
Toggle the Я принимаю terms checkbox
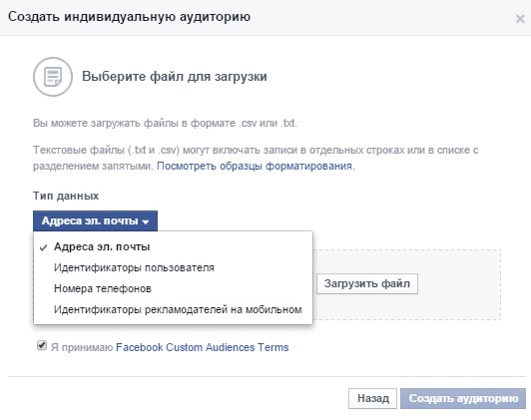click(x=42, y=345)
